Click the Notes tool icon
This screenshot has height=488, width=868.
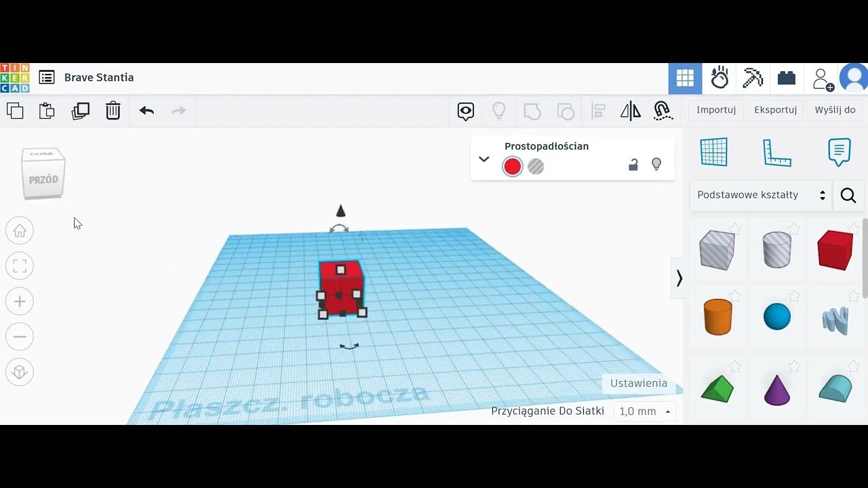coord(840,152)
